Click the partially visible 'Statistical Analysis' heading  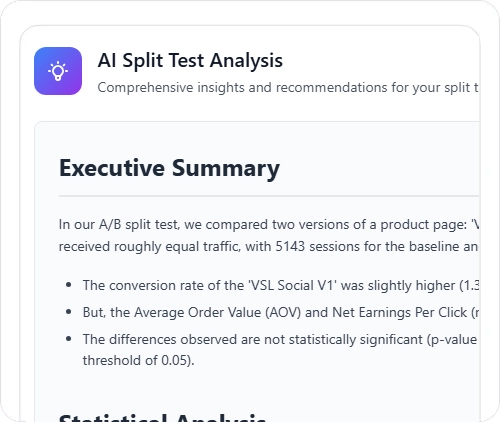(x=162, y=417)
